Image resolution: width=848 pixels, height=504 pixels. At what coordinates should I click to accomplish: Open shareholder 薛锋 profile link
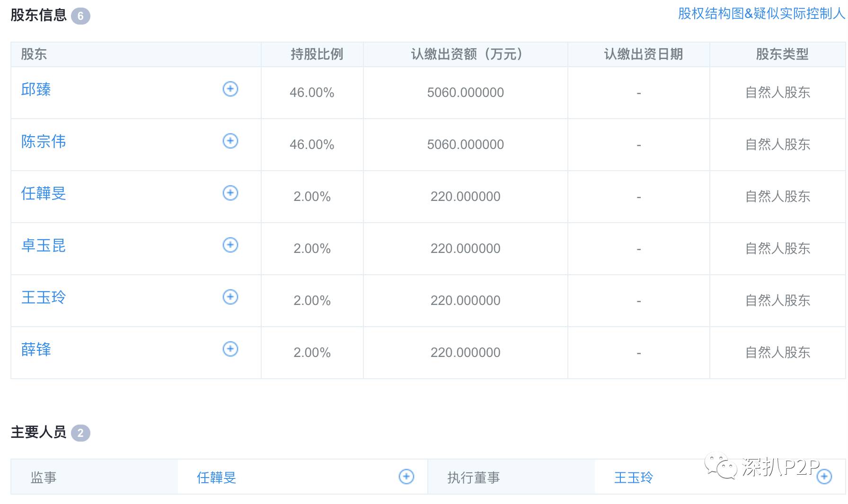[x=36, y=349]
